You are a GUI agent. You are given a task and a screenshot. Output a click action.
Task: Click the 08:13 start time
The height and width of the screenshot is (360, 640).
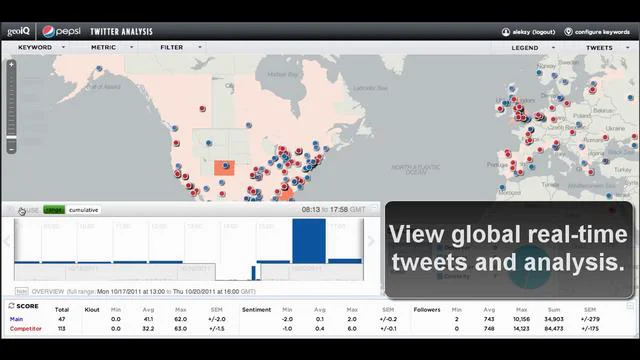311,209
